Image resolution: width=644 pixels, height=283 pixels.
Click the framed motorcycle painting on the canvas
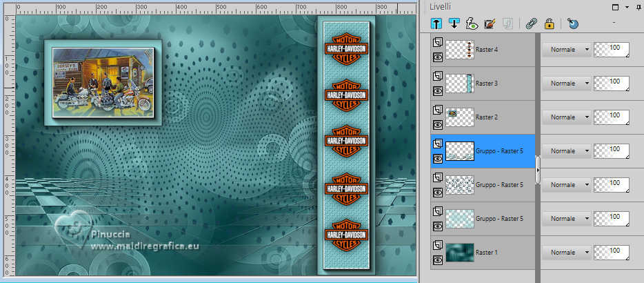(103, 83)
